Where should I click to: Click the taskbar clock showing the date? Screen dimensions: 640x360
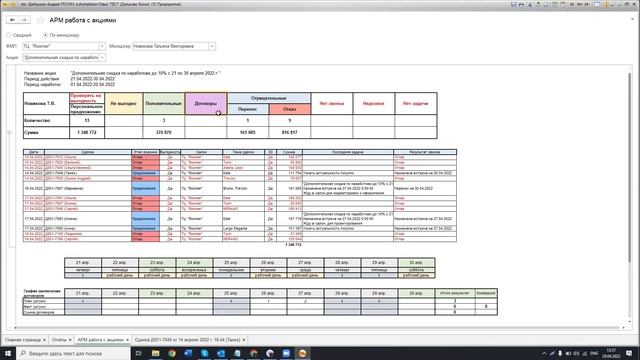(x=611, y=353)
